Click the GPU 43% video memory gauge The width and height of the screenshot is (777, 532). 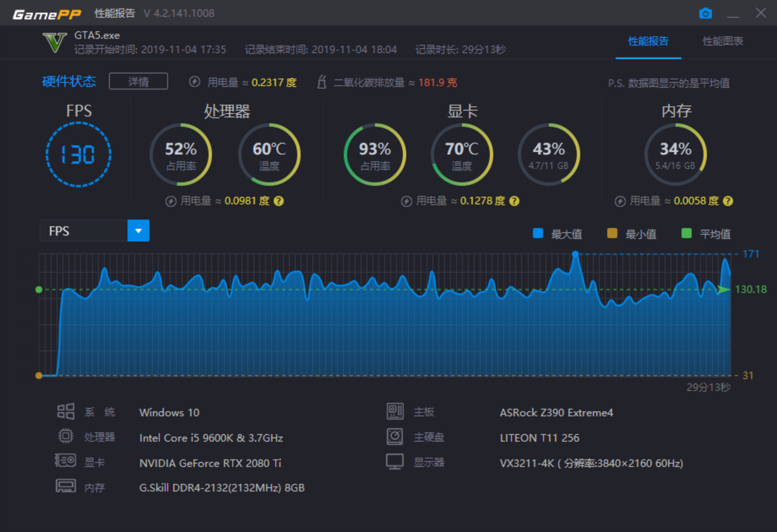click(x=549, y=154)
